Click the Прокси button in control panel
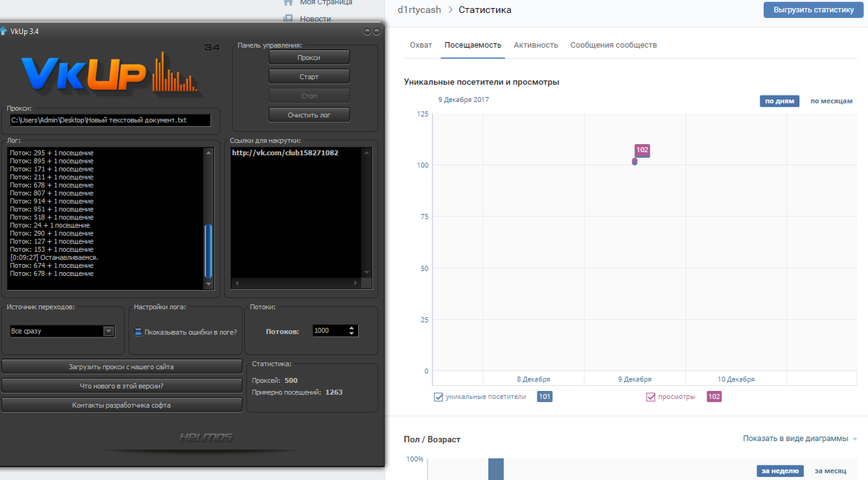868x480 pixels. 309,57
